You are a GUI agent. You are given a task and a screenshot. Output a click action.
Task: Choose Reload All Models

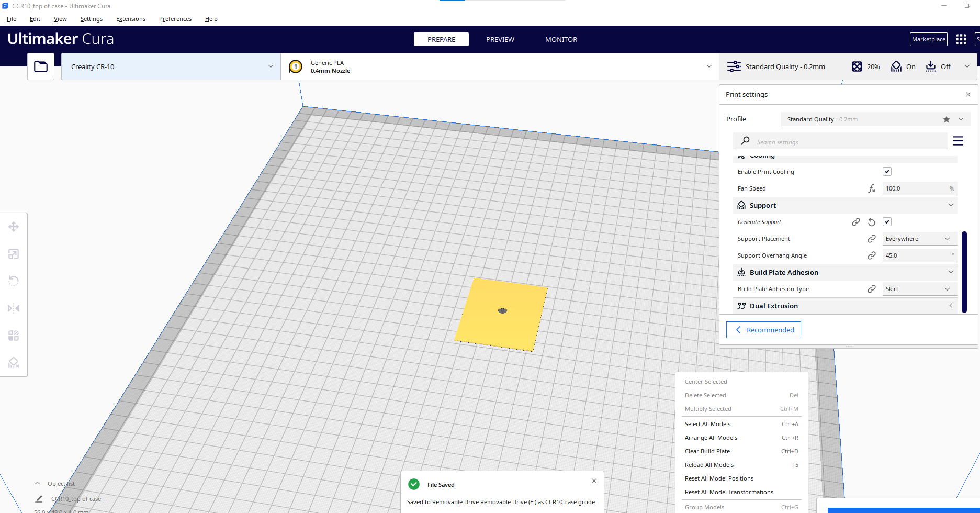(x=741, y=465)
